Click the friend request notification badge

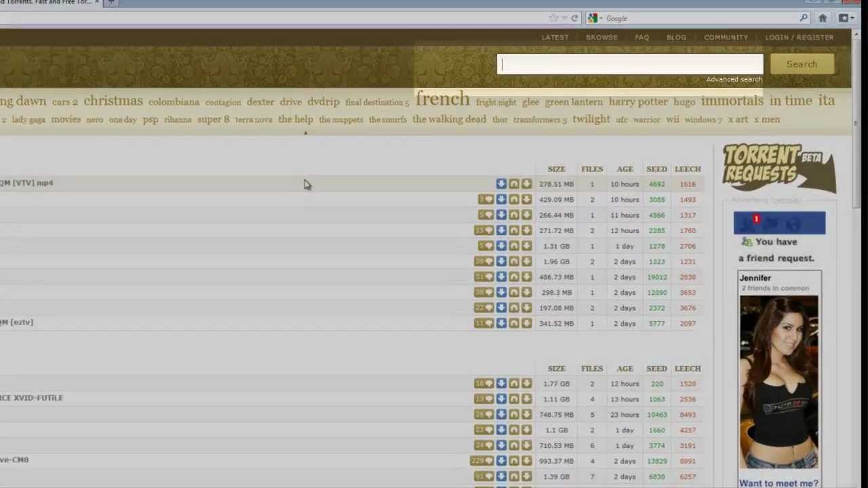coord(756,219)
